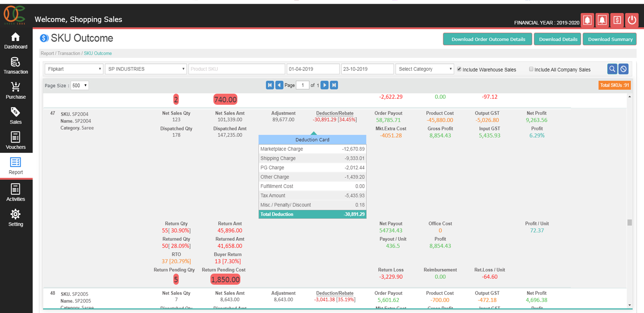Click the next page arrow
The height and width of the screenshot is (313, 644).
324,85
